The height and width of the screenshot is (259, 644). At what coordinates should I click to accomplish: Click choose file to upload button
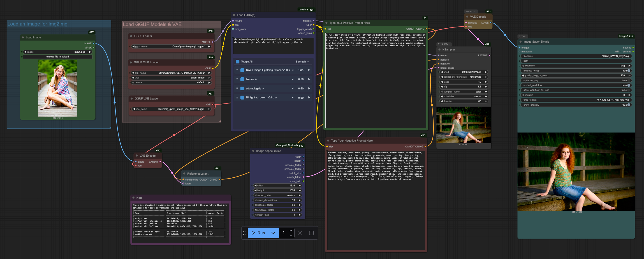click(x=57, y=57)
